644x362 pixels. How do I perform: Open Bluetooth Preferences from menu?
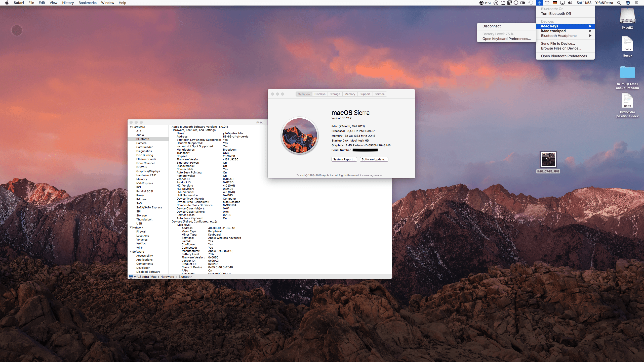tap(565, 56)
